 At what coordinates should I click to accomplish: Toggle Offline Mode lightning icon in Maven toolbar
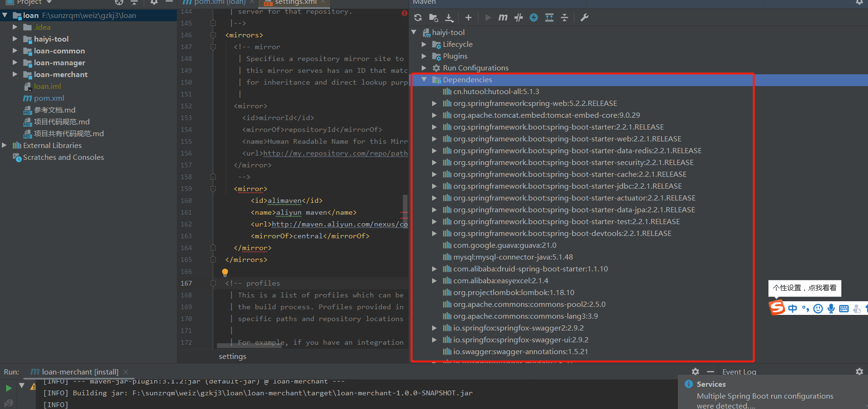(x=534, y=17)
